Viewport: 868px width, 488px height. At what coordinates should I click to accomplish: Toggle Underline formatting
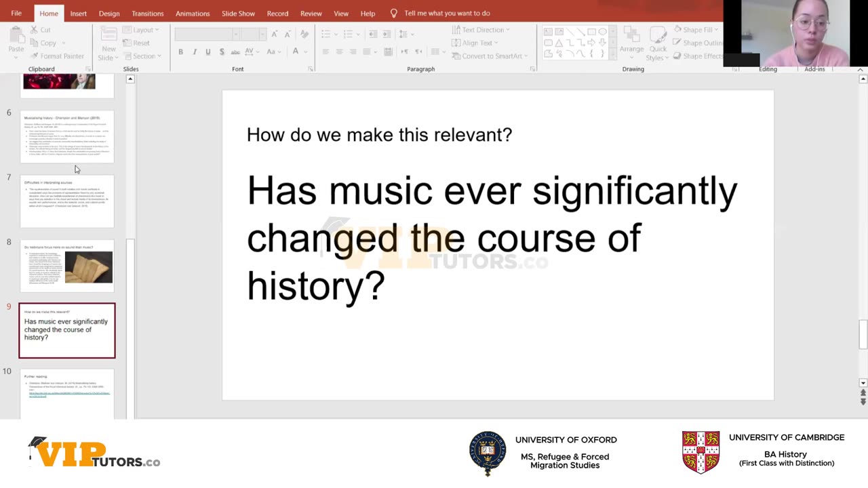click(x=208, y=52)
